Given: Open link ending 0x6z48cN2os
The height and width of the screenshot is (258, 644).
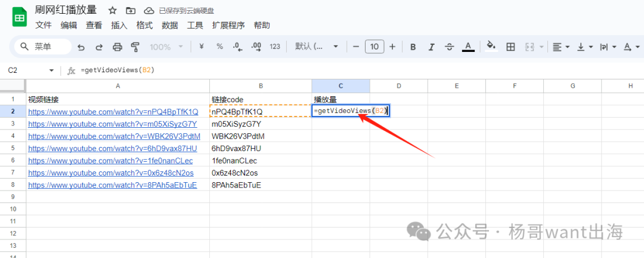Looking at the screenshot, I should click(x=111, y=173).
